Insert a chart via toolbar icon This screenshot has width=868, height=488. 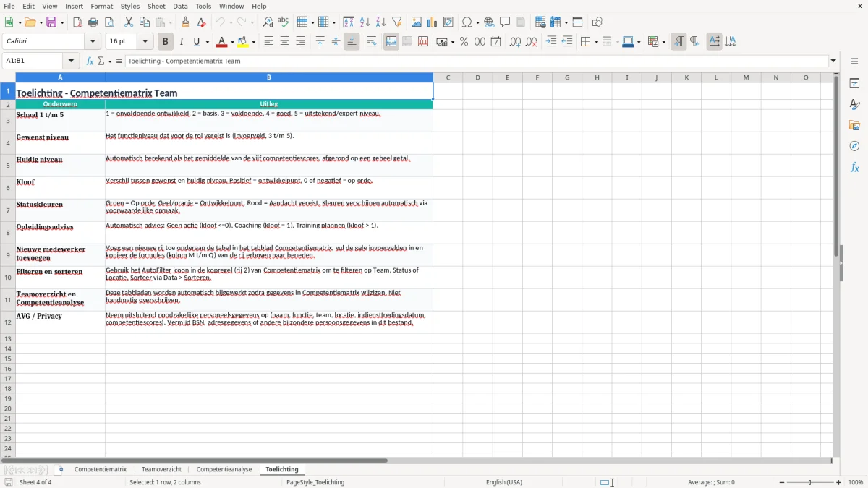pyautogui.click(x=433, y=22)
